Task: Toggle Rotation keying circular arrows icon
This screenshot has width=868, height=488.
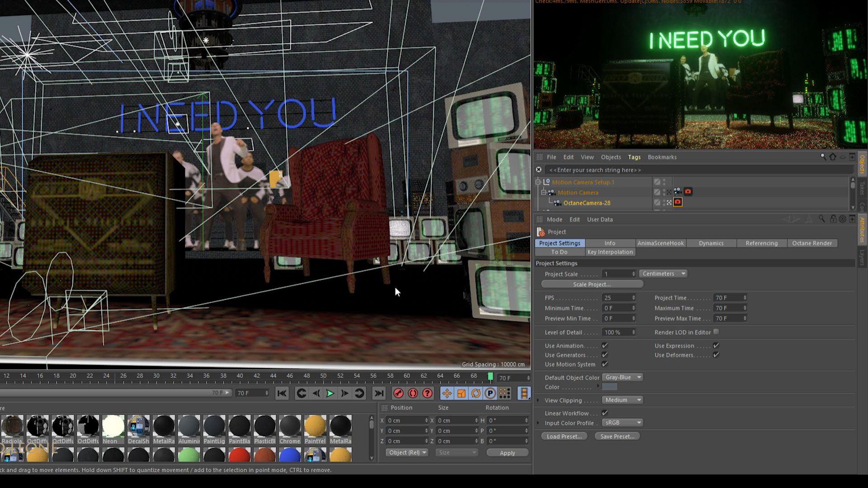Action: (x=476, y=393)
